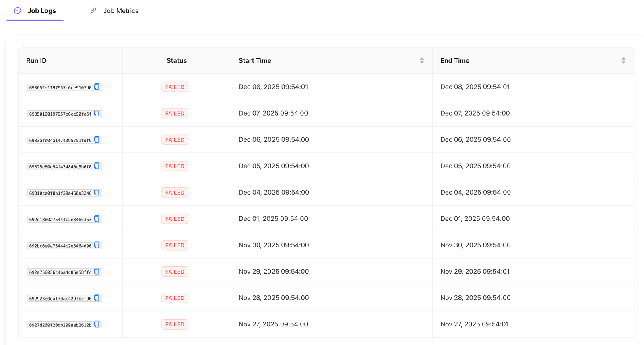Copy run ID 6933afe04a1474095751fdf9
This screenshot has height=345, width=644.
coord(97,140)
